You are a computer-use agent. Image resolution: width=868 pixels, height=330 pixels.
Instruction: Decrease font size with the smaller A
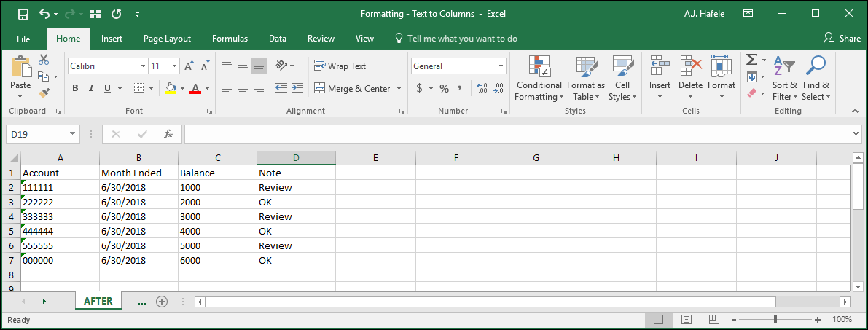point(205,66)
